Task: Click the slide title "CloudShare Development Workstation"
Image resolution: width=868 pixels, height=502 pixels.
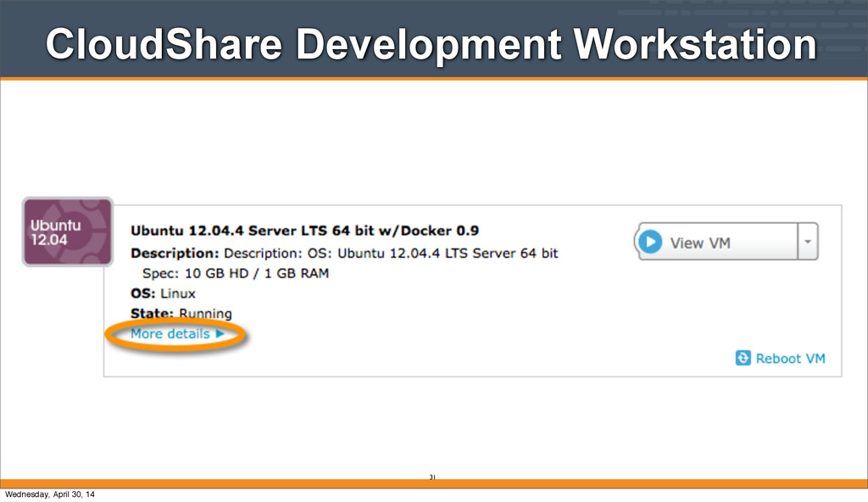Action: tap(431, 44)
